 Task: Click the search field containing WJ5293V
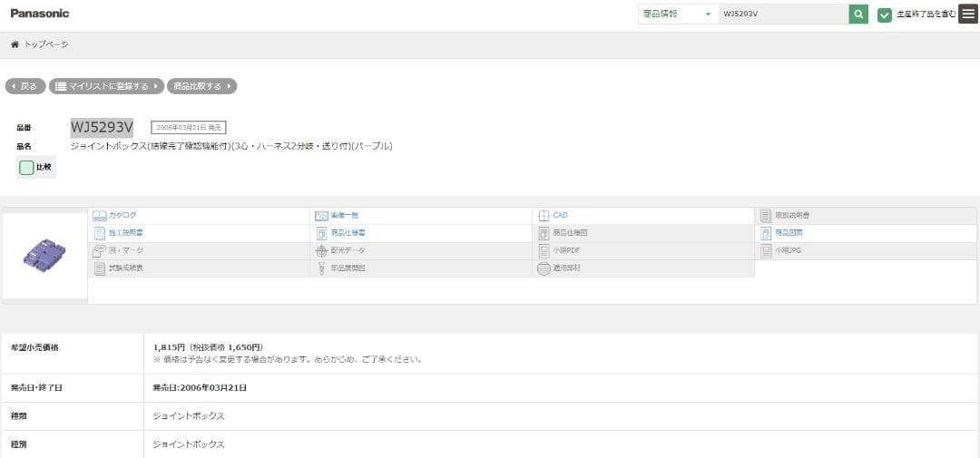(x=782, y=15)
